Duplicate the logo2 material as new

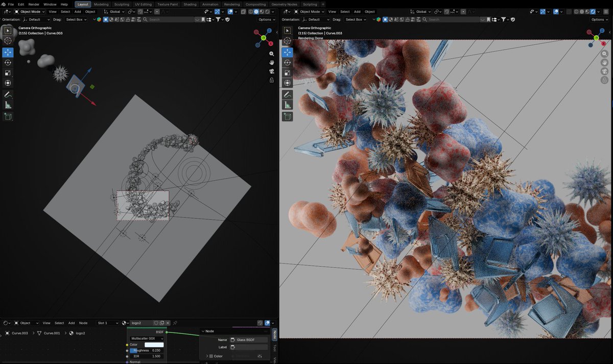162,323
